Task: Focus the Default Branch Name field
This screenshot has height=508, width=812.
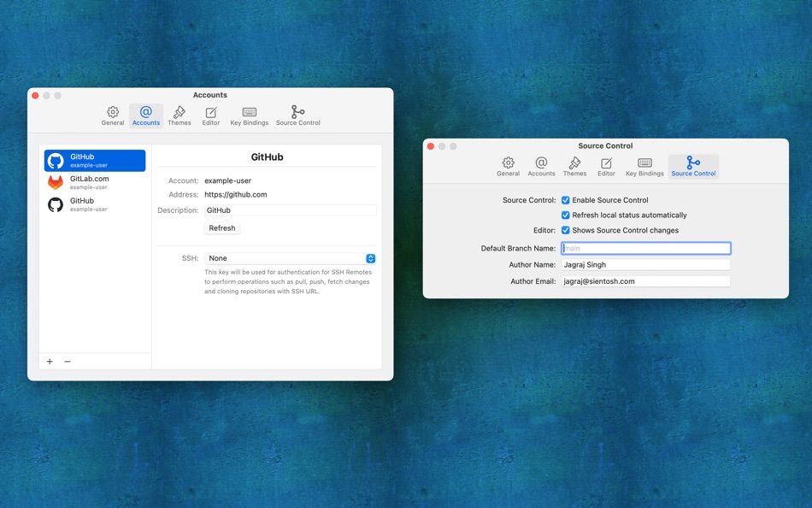Action: (x=646, y=248)
